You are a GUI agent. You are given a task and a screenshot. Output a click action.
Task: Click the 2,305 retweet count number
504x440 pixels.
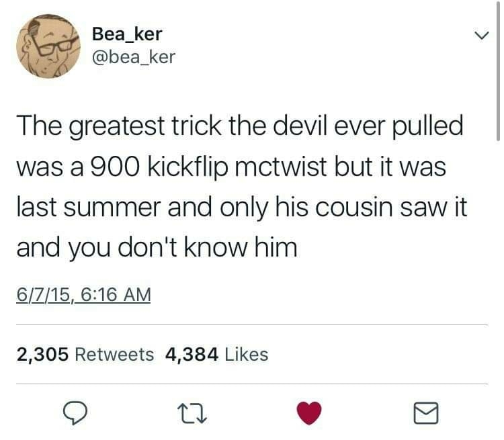tap(42, 355)
